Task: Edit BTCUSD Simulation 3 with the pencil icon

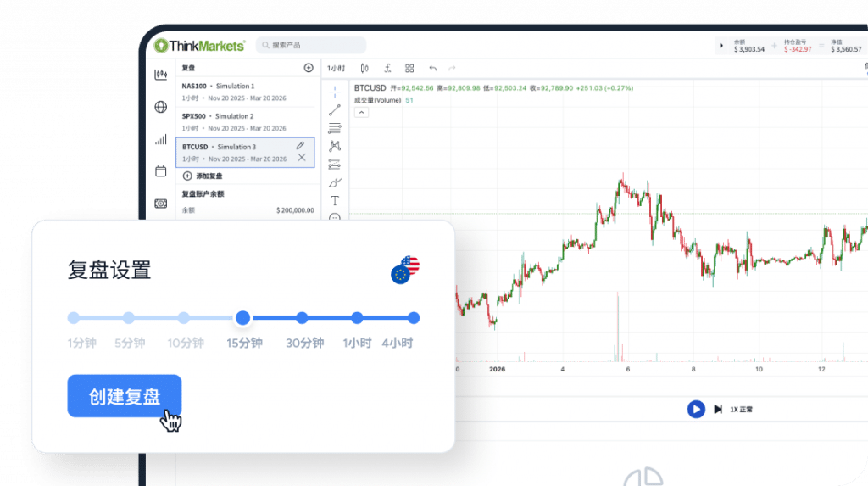Action: pos(300,146)
